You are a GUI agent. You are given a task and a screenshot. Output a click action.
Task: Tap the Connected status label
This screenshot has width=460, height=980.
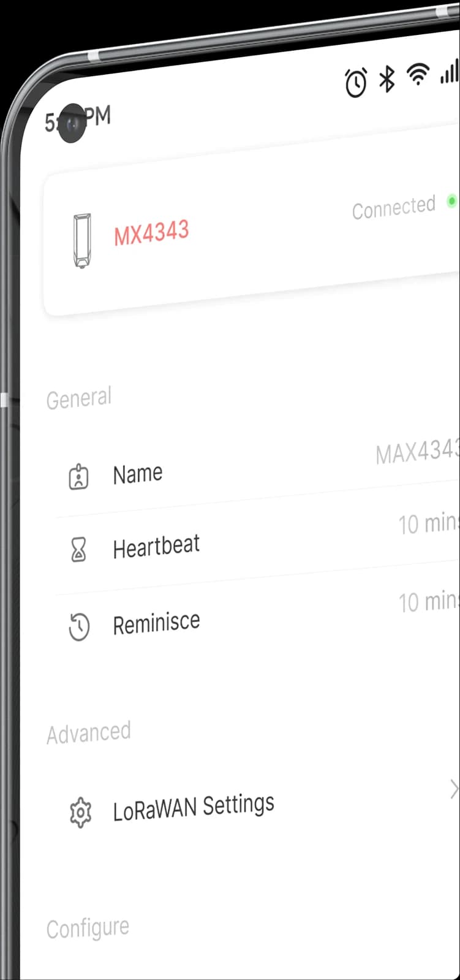pyautogui.click(x=393, y=208)
